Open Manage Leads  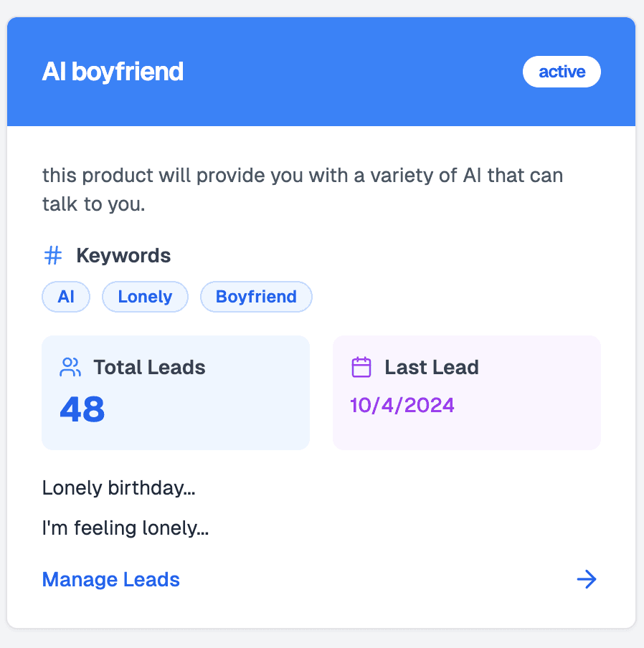(110, 579)
